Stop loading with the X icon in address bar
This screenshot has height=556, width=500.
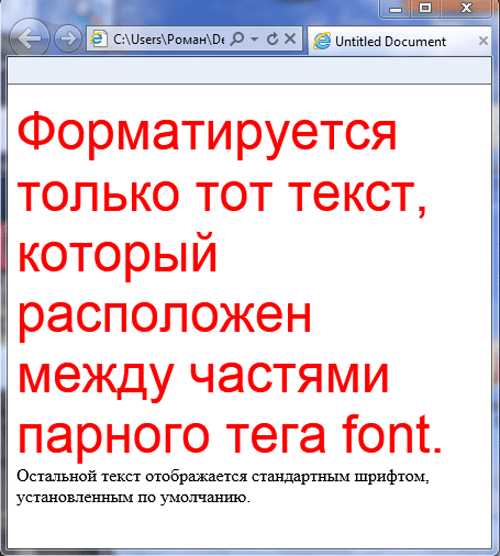(x=290, y=38)
